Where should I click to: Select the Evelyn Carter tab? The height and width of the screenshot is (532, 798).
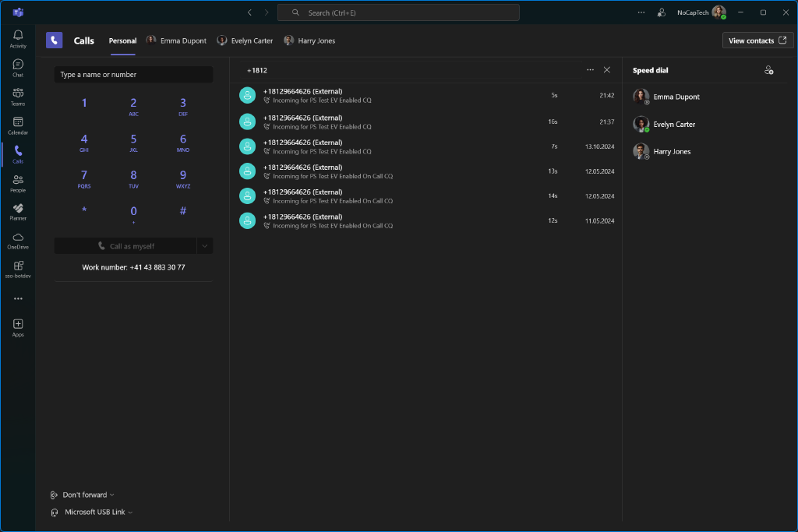pyautogui.click(x=245, y=41)
